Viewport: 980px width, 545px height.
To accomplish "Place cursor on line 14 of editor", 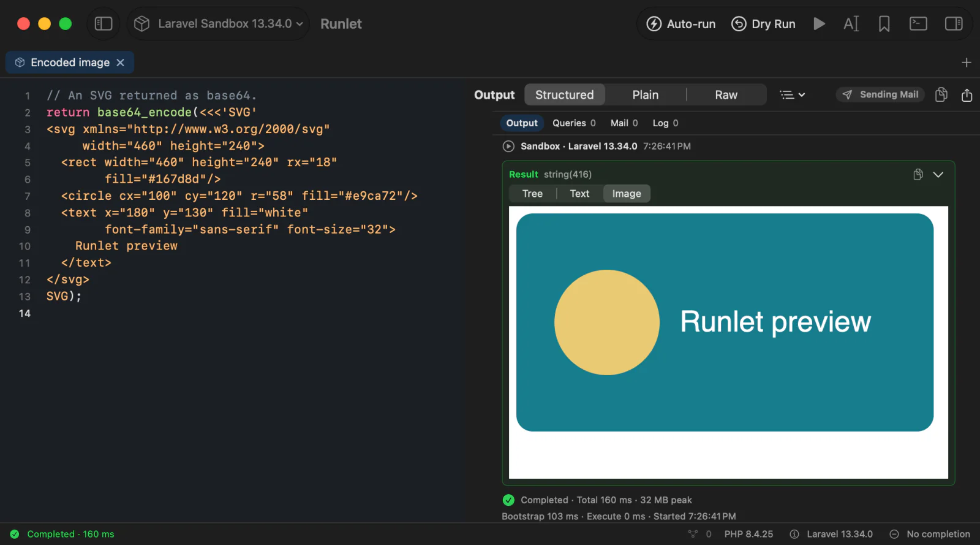I will tap(245, 313).
